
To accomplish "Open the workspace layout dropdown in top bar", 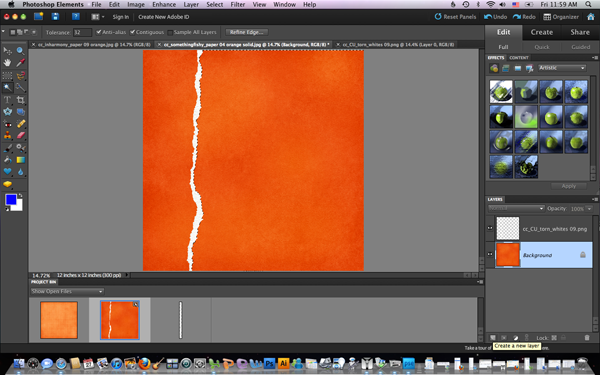I will (98, 17).
